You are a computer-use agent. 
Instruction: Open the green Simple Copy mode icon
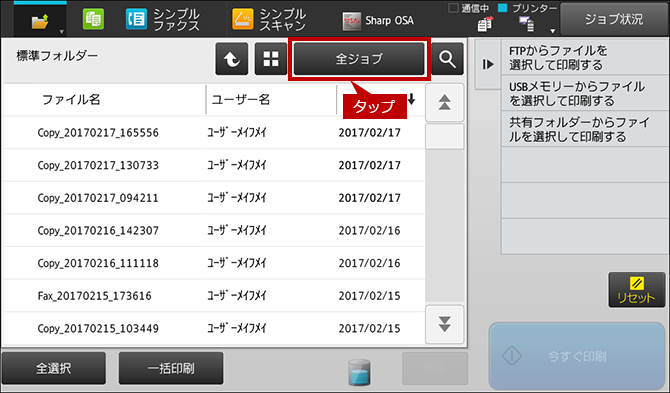click(x=93, y=19)
